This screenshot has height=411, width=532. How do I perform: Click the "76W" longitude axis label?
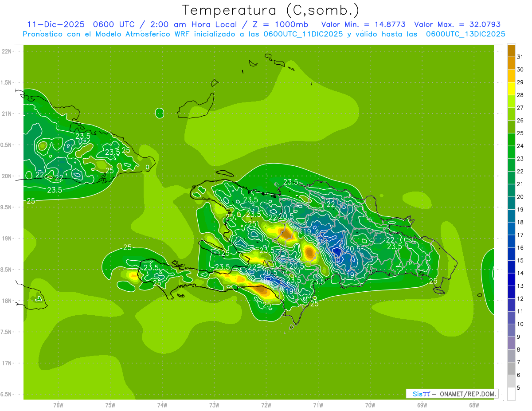point(58,405)
